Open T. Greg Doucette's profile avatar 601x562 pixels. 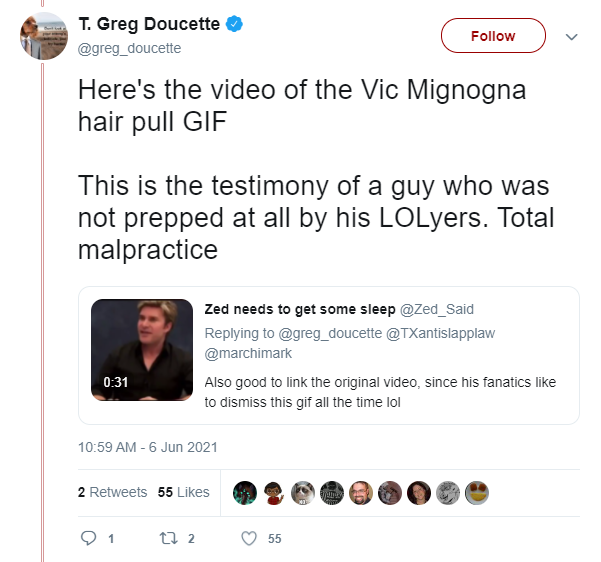(x=44, y=36)
